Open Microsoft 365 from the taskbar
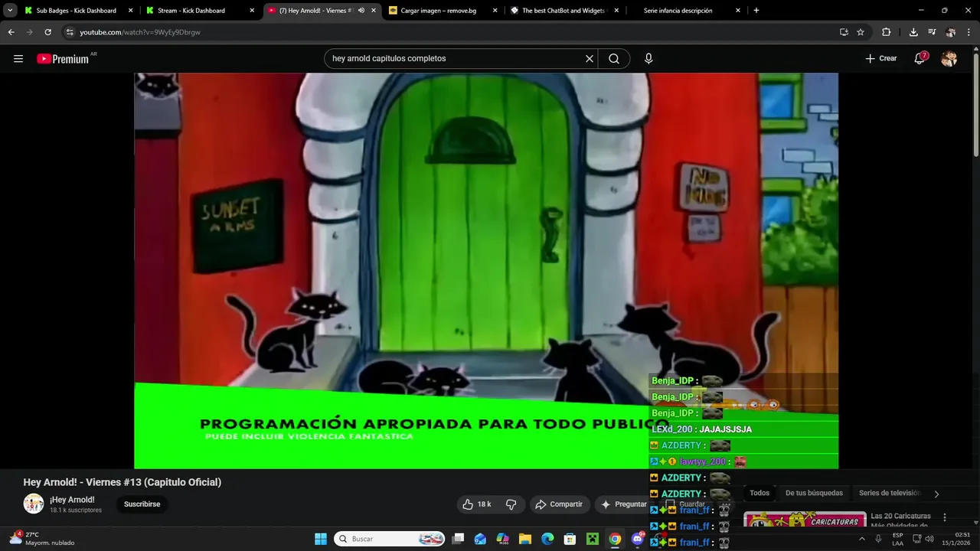 click(503, 539)
